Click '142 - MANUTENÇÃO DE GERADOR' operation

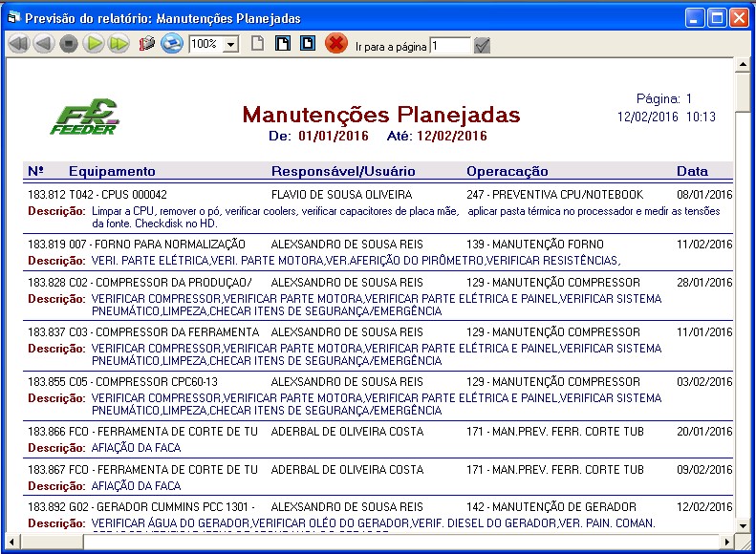pos(551,507)
